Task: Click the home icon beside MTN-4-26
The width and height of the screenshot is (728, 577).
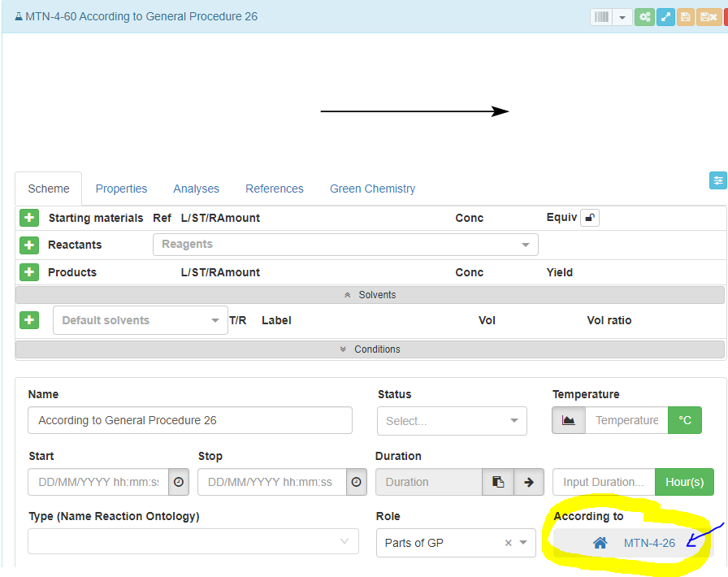Action: [600, 543]
